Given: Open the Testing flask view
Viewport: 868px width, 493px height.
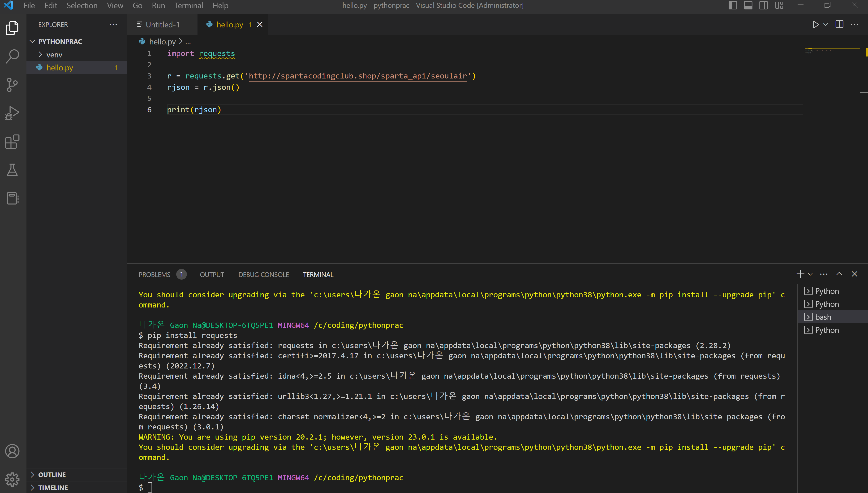Looking at the screenshot, I should (12, 170).
